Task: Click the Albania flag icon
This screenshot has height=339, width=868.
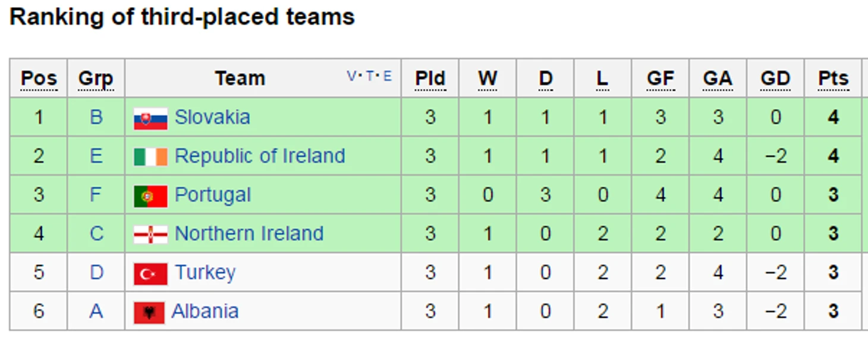Action: pyautogui.click(x=149, y=312)
